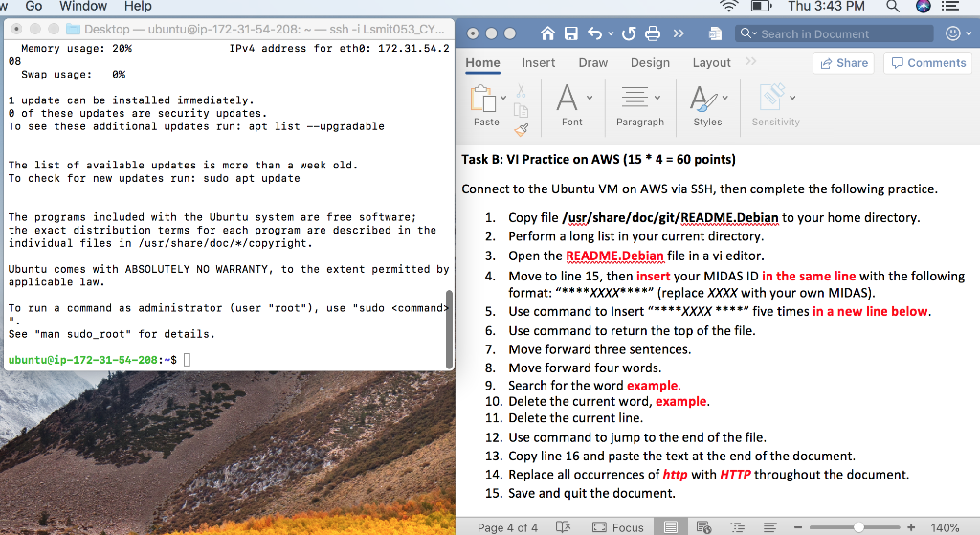Undo the last action in Word
980x535 pixels.
[x=595, y=33]
